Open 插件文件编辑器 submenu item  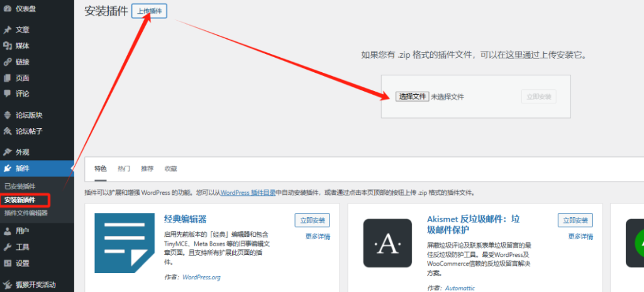tap(26, 213)
